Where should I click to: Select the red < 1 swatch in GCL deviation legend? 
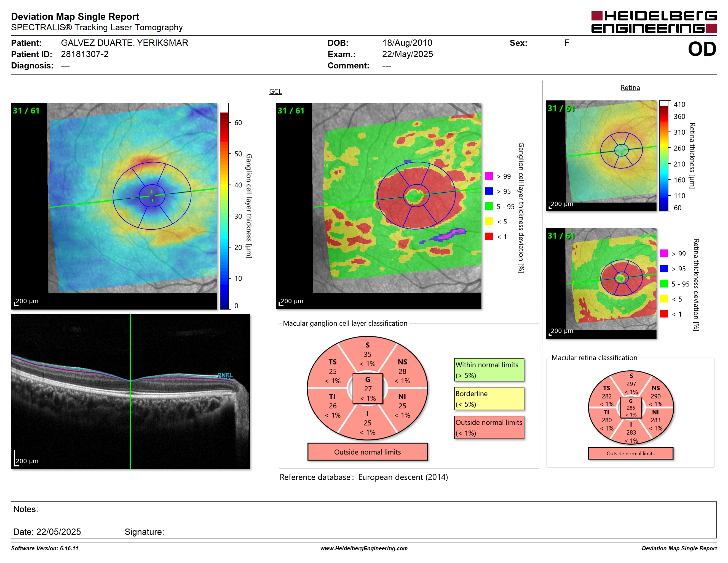coord(489,236)
